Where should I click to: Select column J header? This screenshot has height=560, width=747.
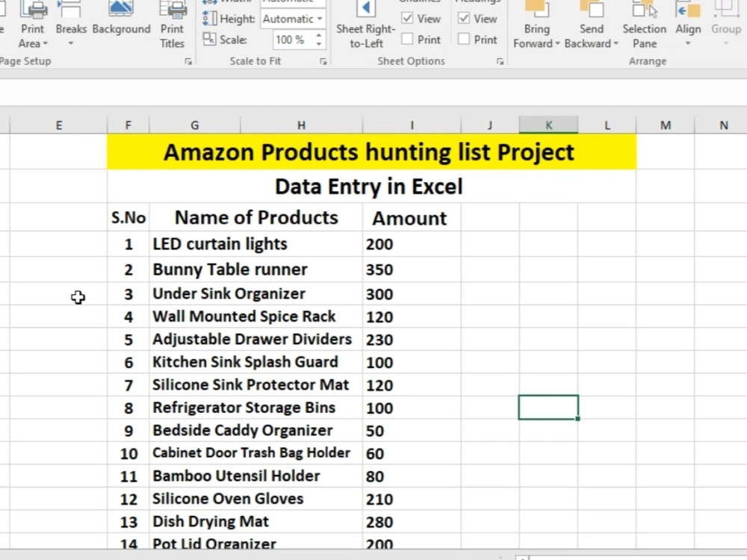pyautogui.click(x=490, y=125)
